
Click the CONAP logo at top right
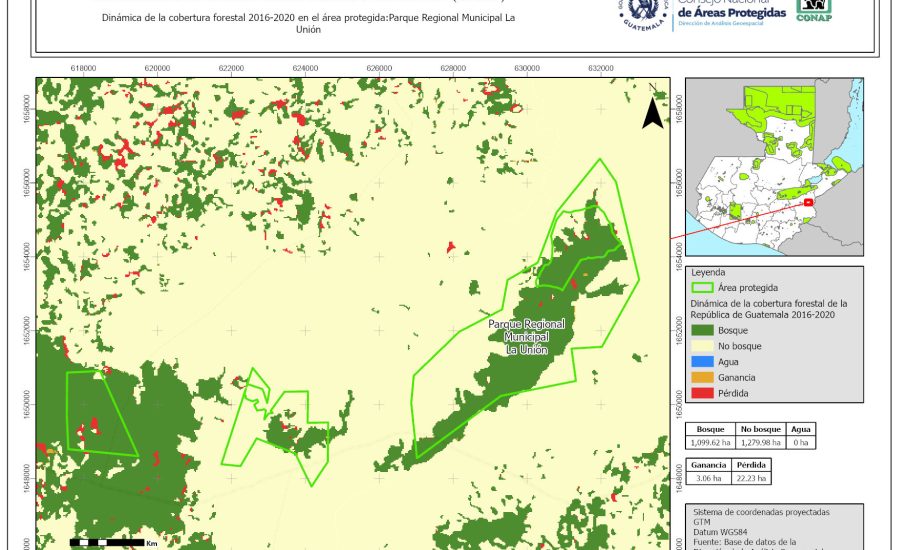tap(814, 10)
